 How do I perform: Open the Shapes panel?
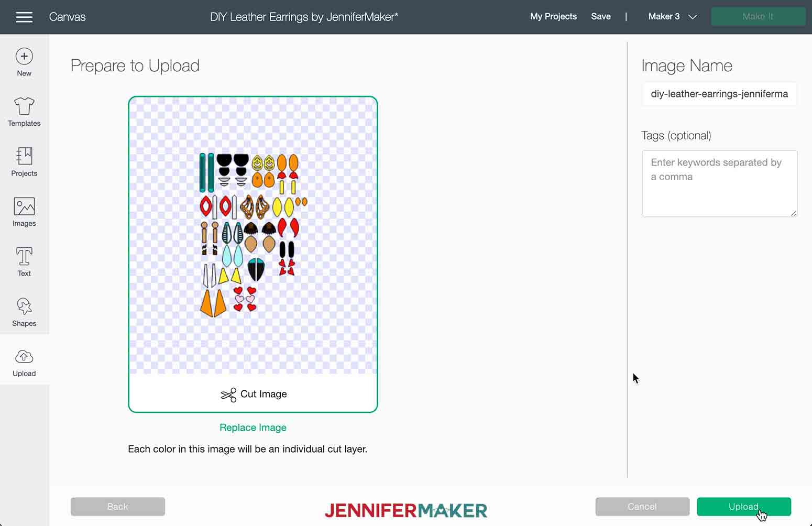pyautogui.click(x=24, y=312)
